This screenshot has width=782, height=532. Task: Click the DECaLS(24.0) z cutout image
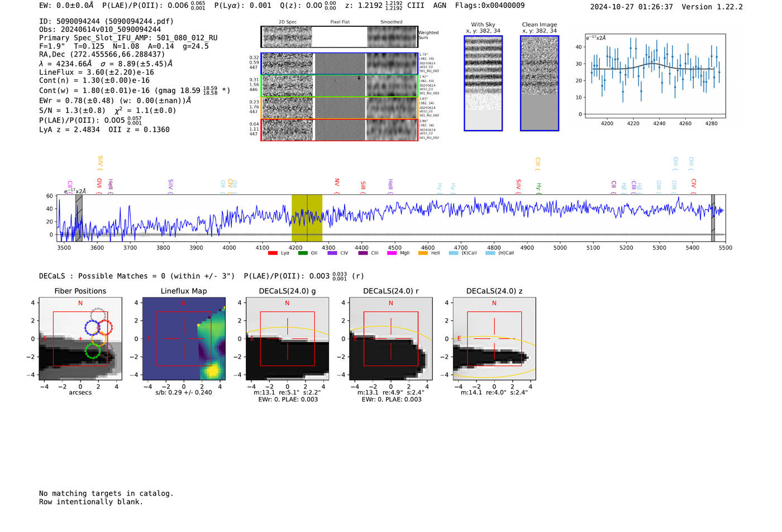(x=494, y=339)
